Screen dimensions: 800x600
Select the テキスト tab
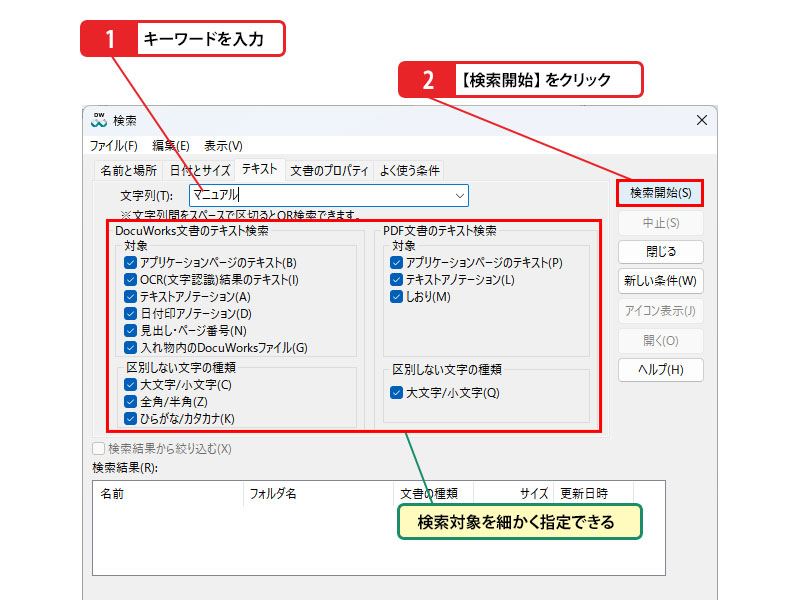coord(260,169)
